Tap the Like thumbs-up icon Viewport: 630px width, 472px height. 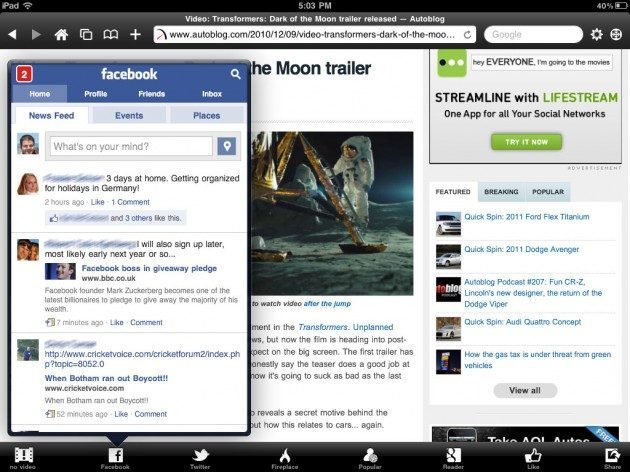pos(532,456)
